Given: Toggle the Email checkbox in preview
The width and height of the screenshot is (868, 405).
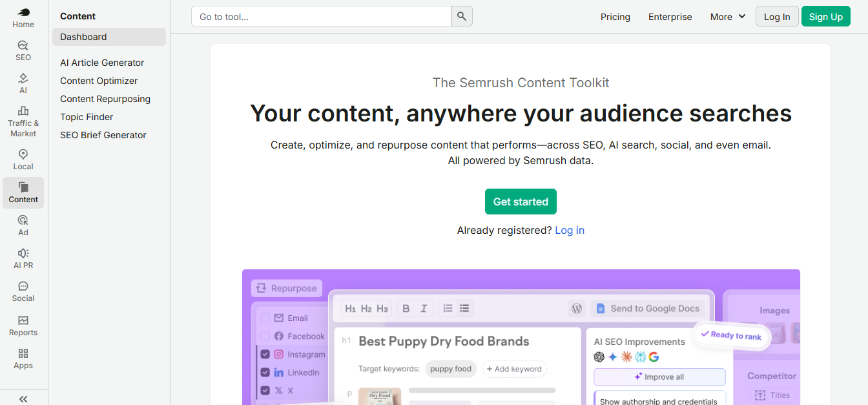Looking at the screenshot, I should click(x=265, y=318).
